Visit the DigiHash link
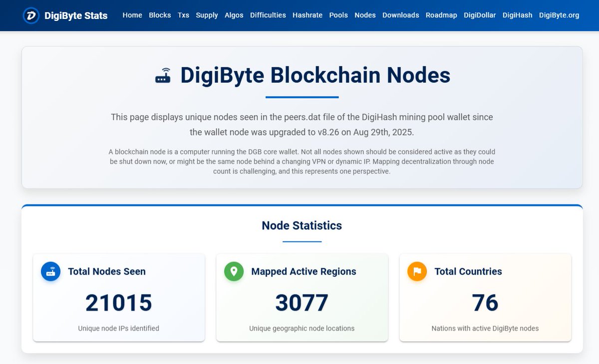Screen dimensions: 599x364 (517, 15)
